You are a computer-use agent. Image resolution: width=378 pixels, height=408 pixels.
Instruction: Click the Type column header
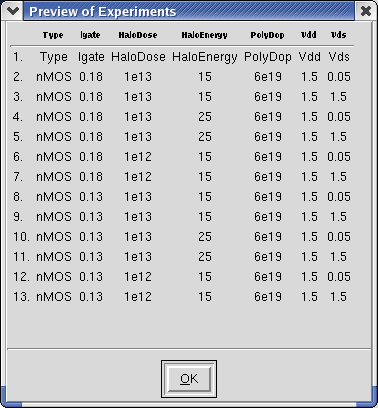53,35
